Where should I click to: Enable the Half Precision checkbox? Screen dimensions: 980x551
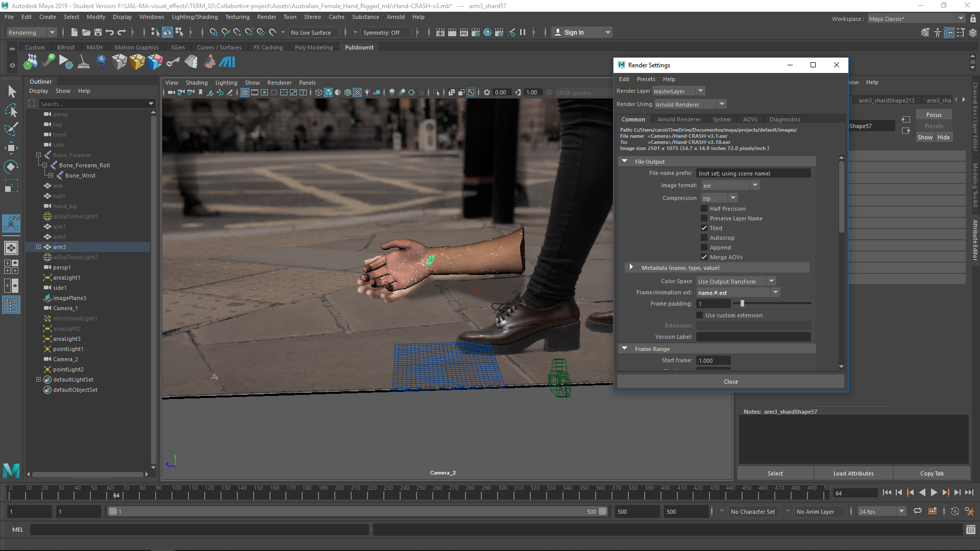(x=704, y=209)
